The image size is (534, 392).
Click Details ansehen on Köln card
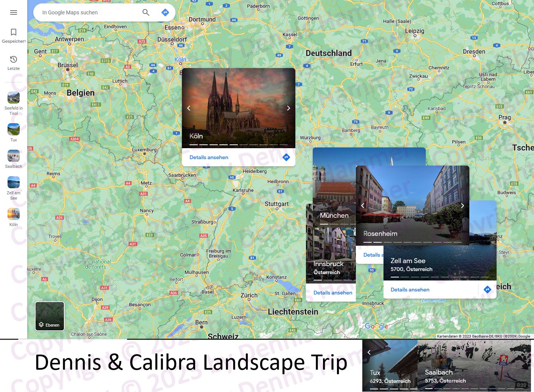point(209,157)
